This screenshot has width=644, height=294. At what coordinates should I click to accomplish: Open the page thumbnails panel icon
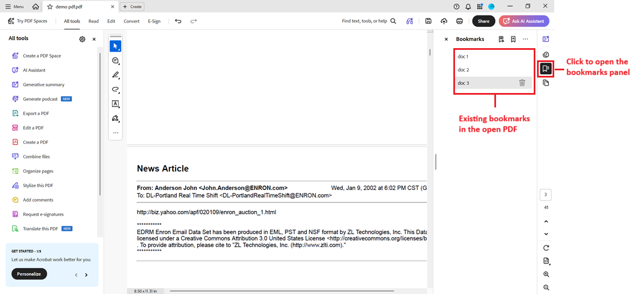pos(546,83)
